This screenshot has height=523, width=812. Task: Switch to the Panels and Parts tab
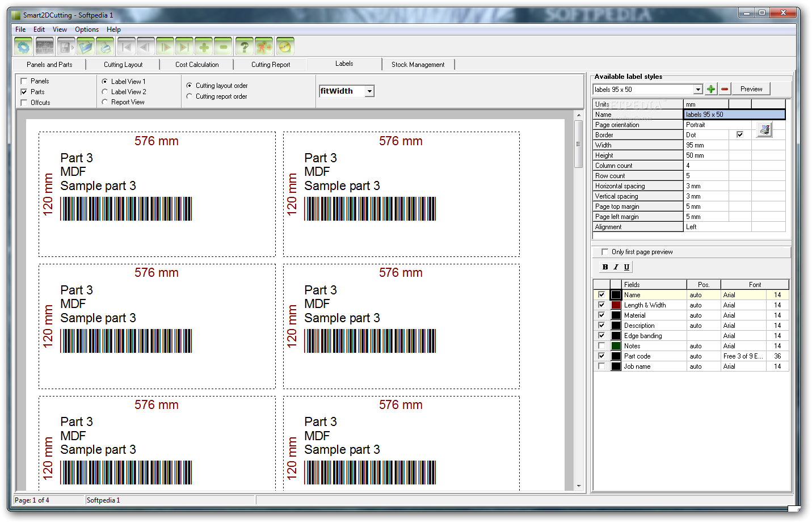49,65
